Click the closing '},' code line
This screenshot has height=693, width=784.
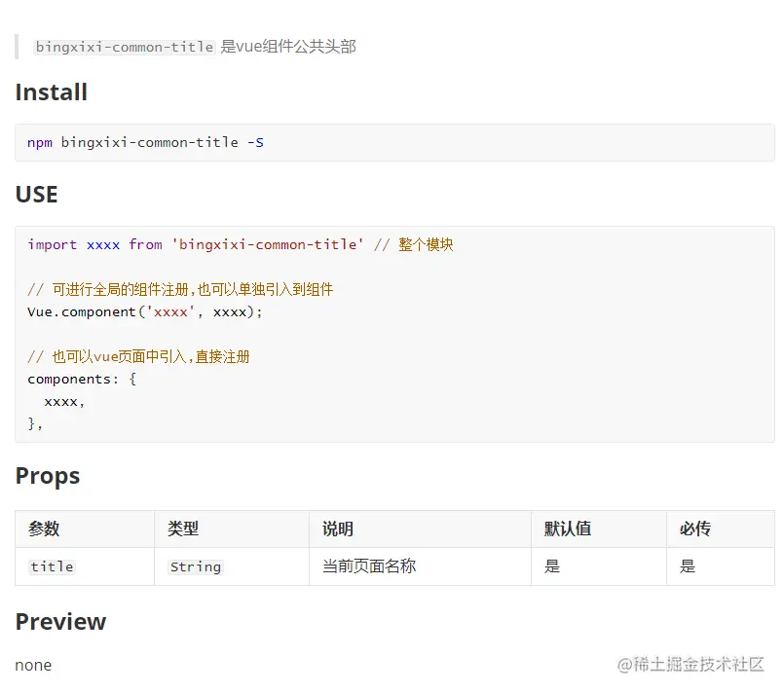pos(35,423)
